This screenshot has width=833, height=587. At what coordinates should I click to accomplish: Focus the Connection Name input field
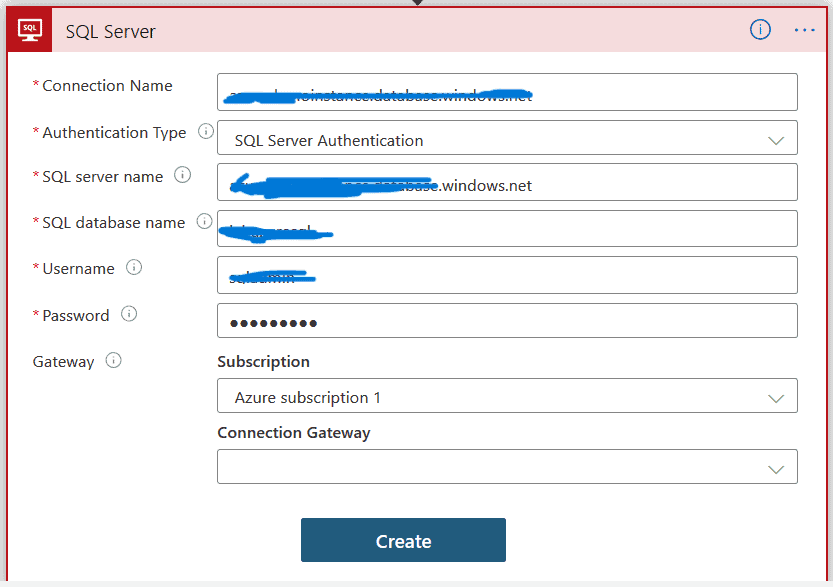click(x=507, y=92)
